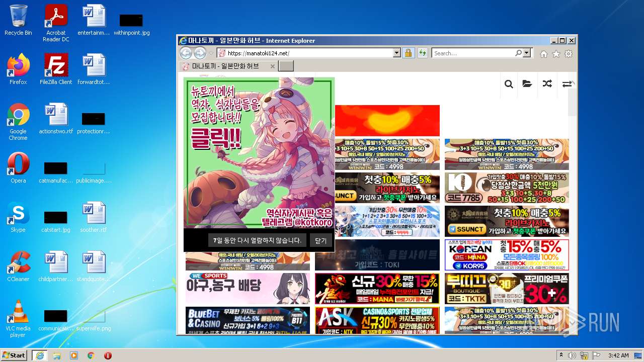Click the security lock icon
This screenshot has width=644, height=362.
pyautogui.click(x=408, y=53)
